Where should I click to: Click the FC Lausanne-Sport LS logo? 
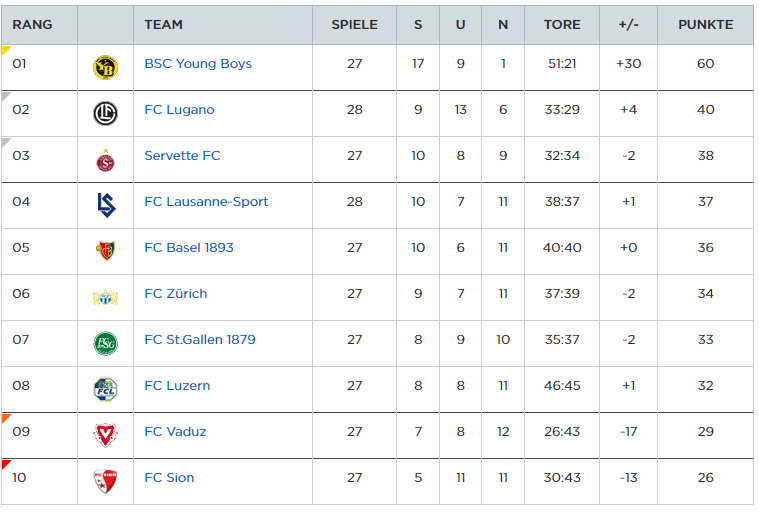[x=106, y=205]
